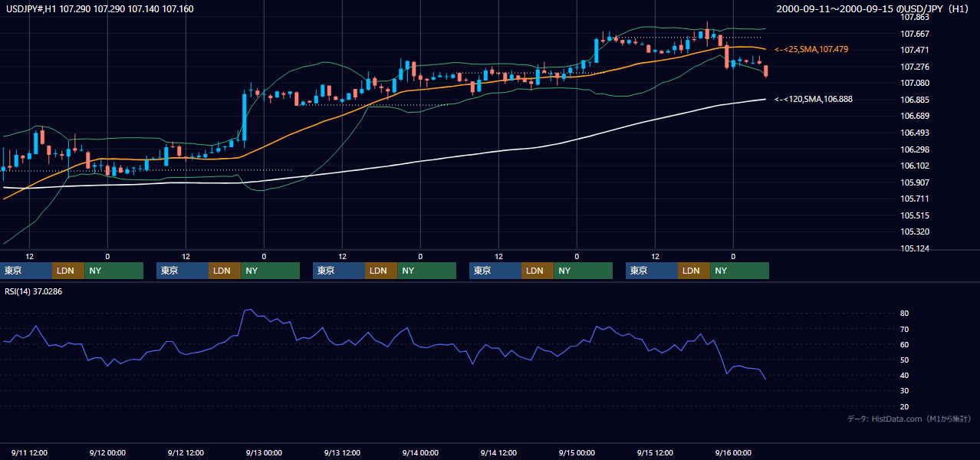980x460 pixels.
Task: Click price axis value 107.276
Action: click(x=914, y=67)
